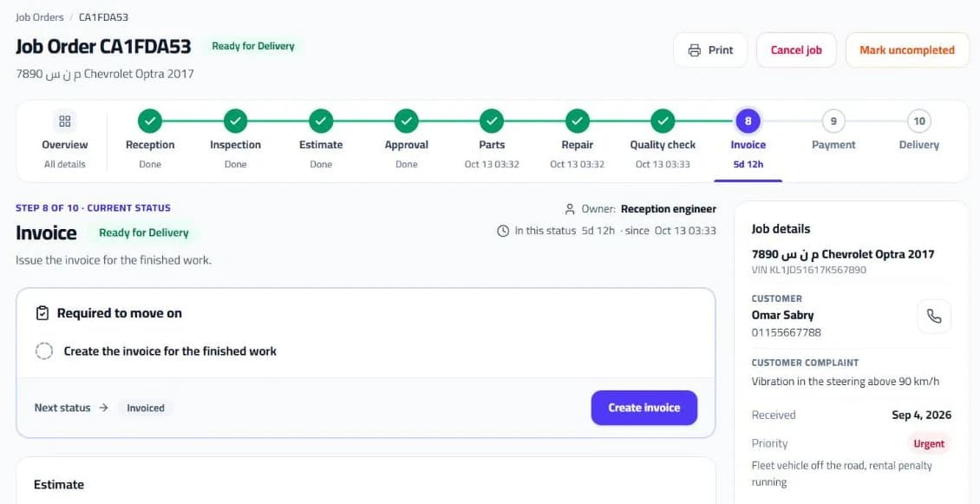The image size is (980, 504).
Task: Click the Ready for Delivery badge in the header
Action: (x=253, y=46)
